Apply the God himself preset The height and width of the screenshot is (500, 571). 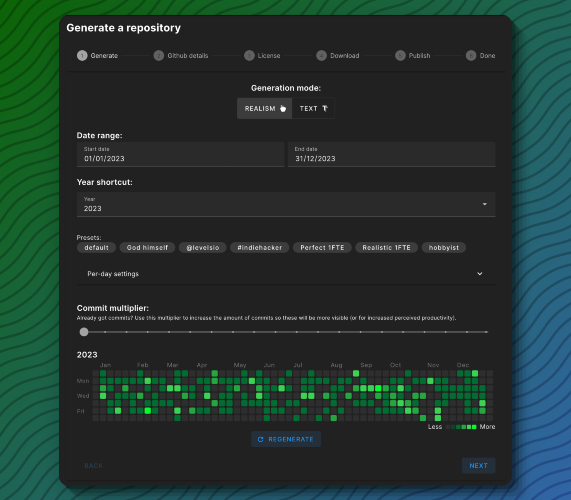coord(147,248)
